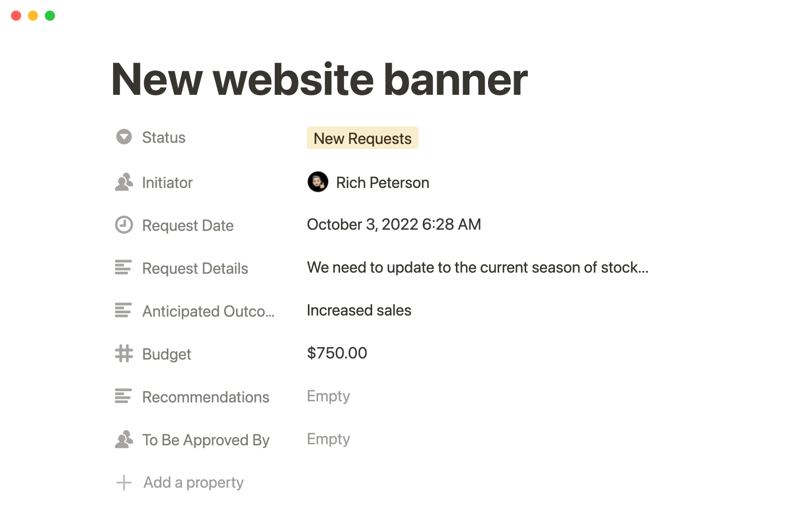Screen dimensions: 812x508
Task: Click the Request Details text icon
Action: (x=123, y=268)
